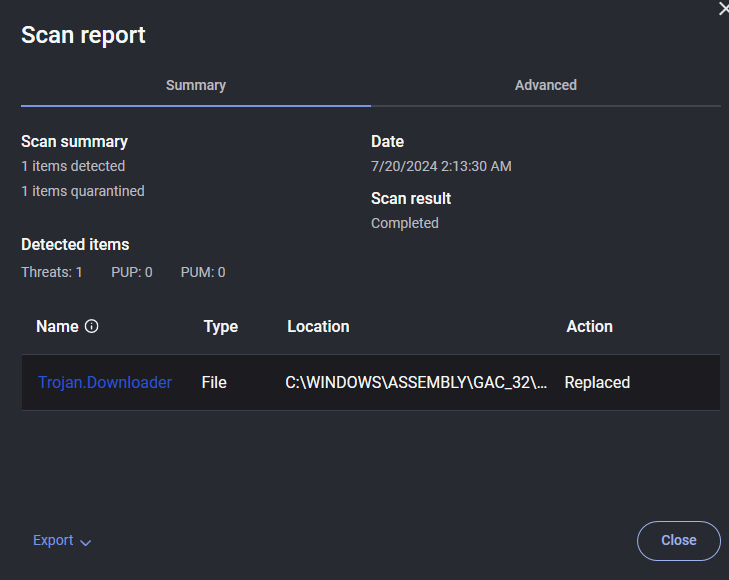Screen dimensions: 729x580
Task: Click the Replaced action value
Action: tap(597, 382)
